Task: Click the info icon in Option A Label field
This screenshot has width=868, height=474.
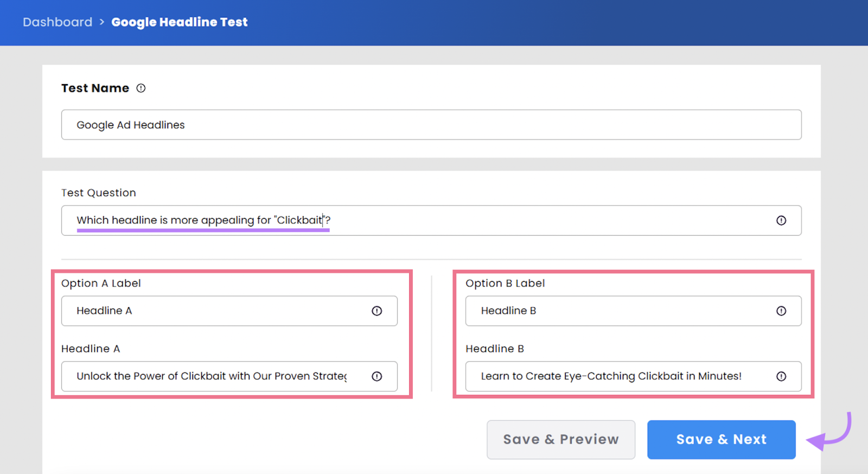Action: pos(377,311)
